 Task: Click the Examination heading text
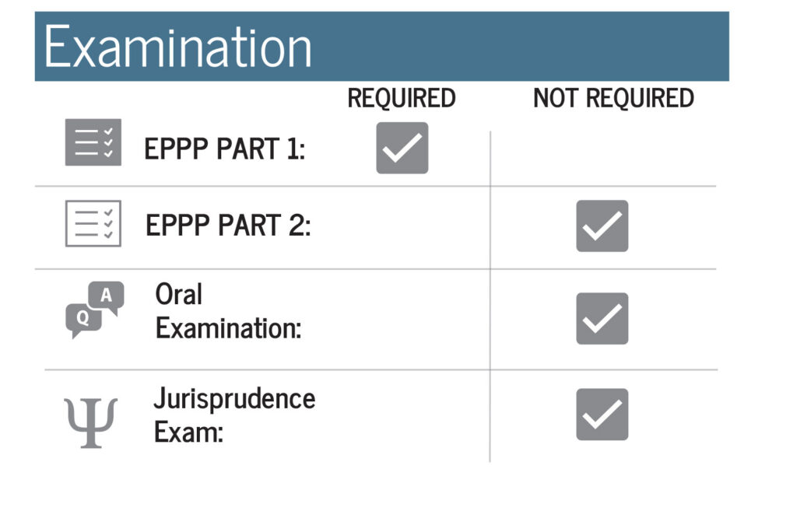[x=178, y=47]
